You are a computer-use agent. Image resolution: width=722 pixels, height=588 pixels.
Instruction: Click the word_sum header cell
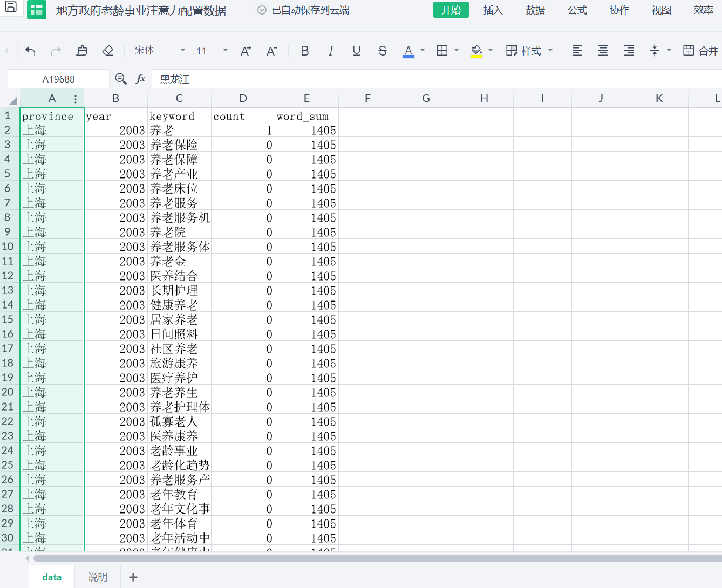click(x=306, y=115)
